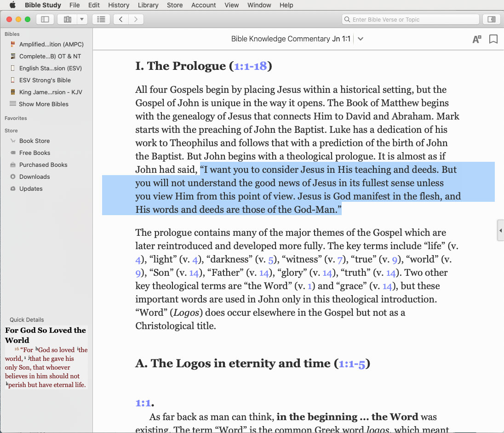
Task: Click the library books icon in toolbar
Action: (x=68, y=19)
